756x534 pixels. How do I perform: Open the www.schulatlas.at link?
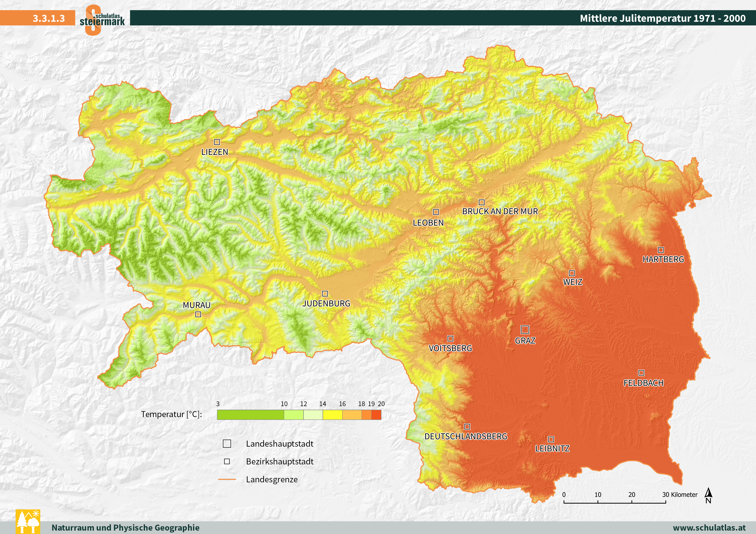pos(709,527)
